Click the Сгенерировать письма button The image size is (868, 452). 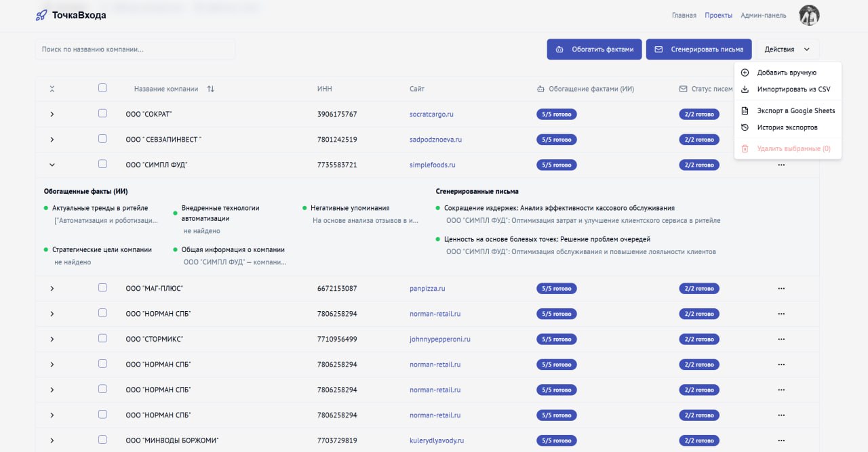[699, 49]
